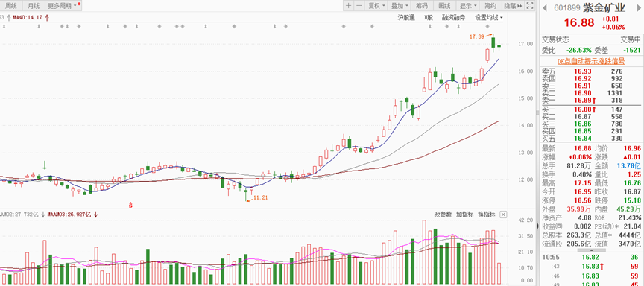Image resolution: width=644 pixels, height=286 pixels.
Task: Open DK点自动提示涨跌信号 link
Action: (x=590, y=61)
